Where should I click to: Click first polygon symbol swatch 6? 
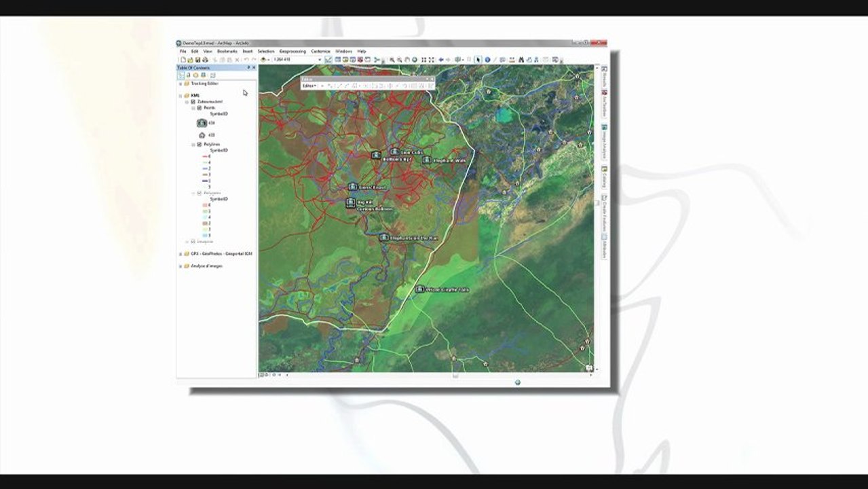pos(205,204)
